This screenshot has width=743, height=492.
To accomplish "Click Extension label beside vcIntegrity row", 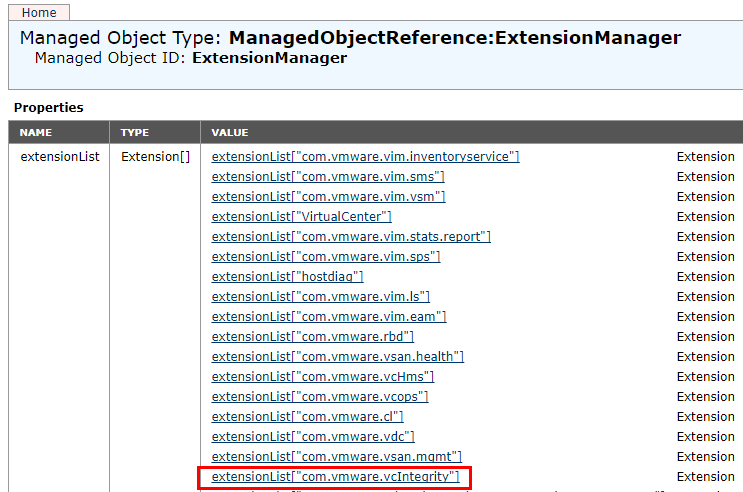I will pyautogui.click(x=706, y=476).
